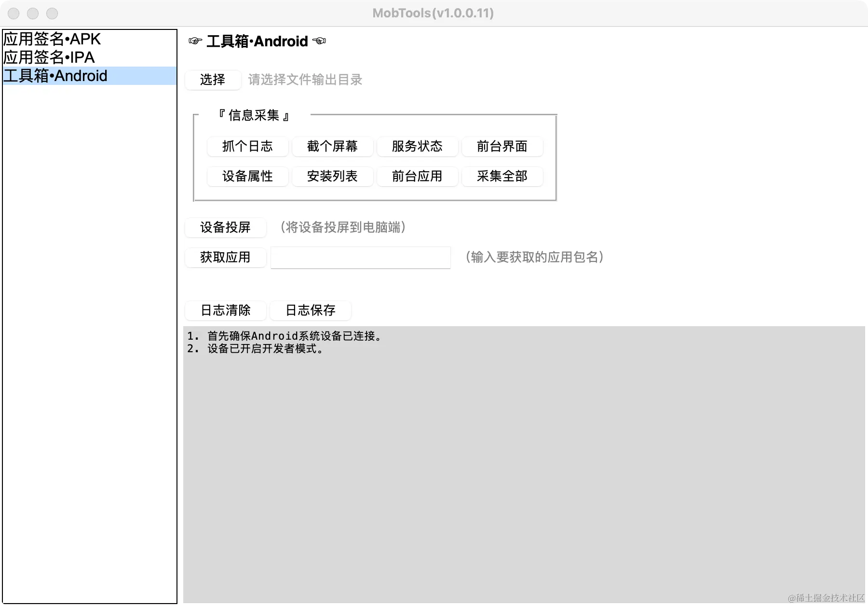Show the 安装列表 installed apps list
Image resolution: width=868 pixels, height=606 pixels.
332,176
